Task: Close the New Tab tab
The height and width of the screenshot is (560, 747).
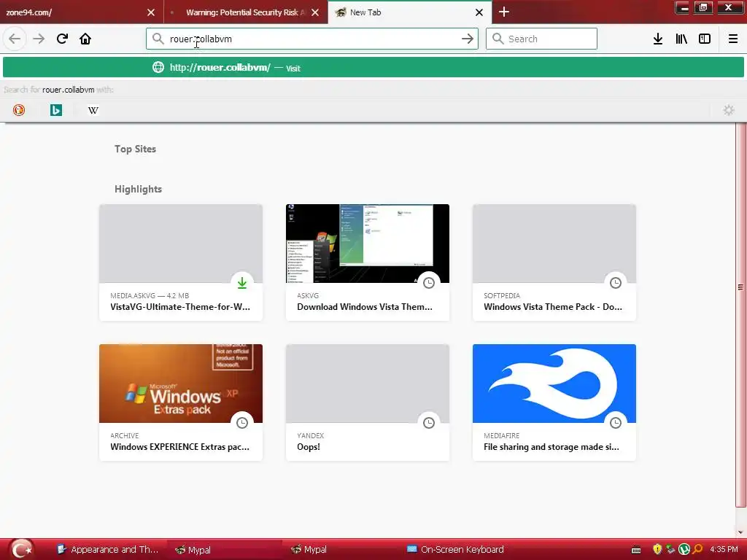Action: coord(479,12)
